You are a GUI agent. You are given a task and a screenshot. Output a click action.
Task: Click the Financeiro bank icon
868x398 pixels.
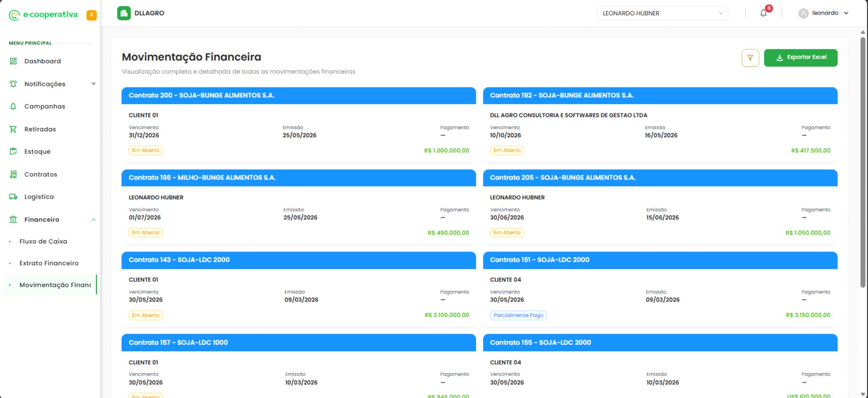pyautogui.click(x=13, y=220)
